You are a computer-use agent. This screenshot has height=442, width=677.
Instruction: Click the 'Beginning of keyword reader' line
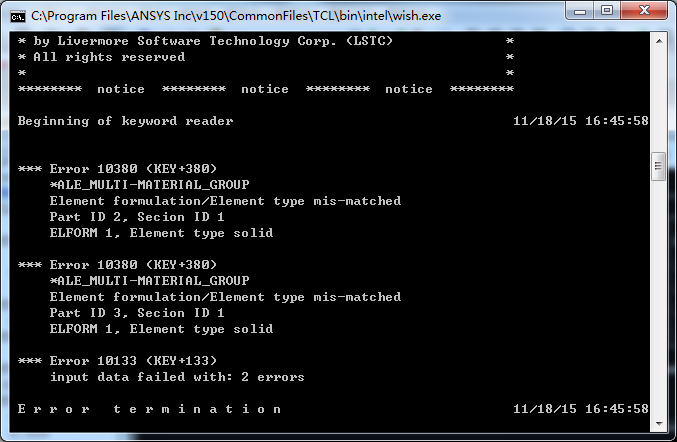[x=126, y=121]
